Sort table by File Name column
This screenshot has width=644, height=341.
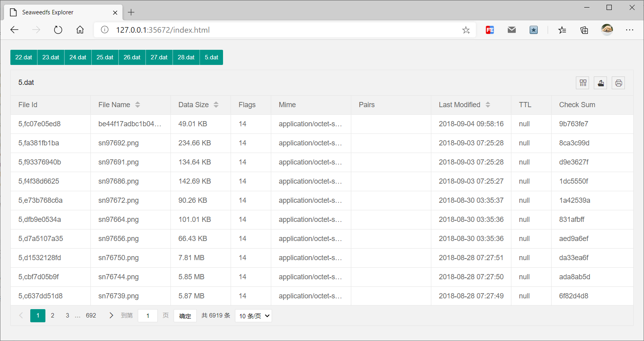pyautogui.click(x=138, y=105)
